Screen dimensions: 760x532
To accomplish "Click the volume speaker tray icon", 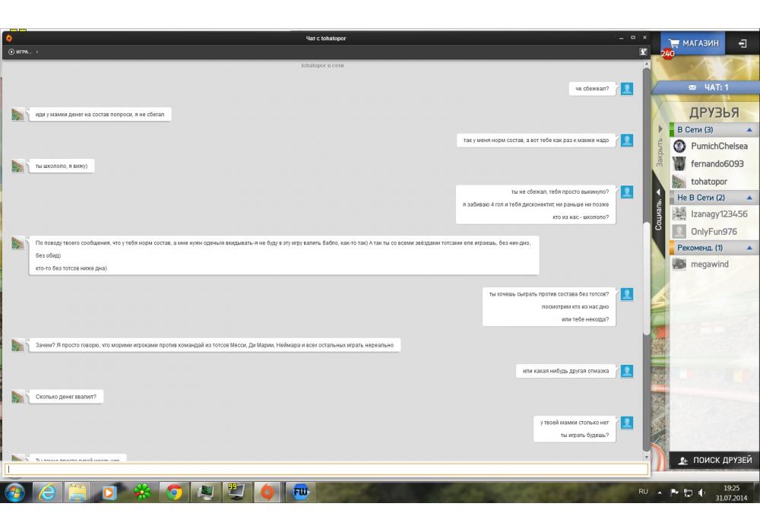I will 701,492.
